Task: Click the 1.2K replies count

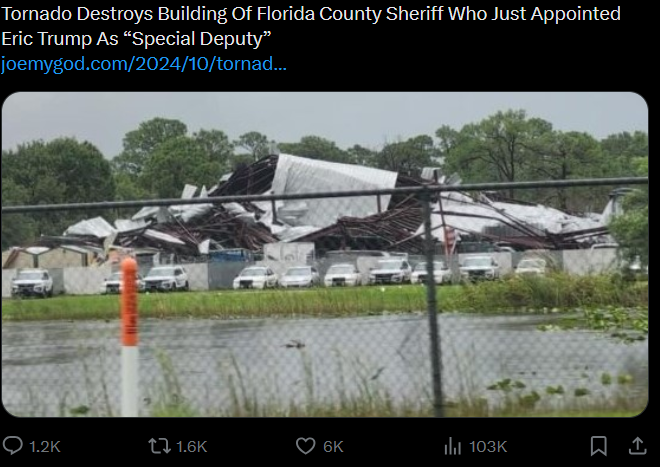Action: 45,447
